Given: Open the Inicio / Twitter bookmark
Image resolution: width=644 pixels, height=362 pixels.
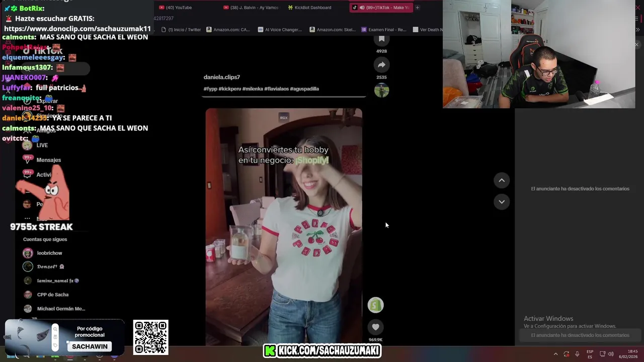Looking at the screenshot, I should [x=181, y=30].
